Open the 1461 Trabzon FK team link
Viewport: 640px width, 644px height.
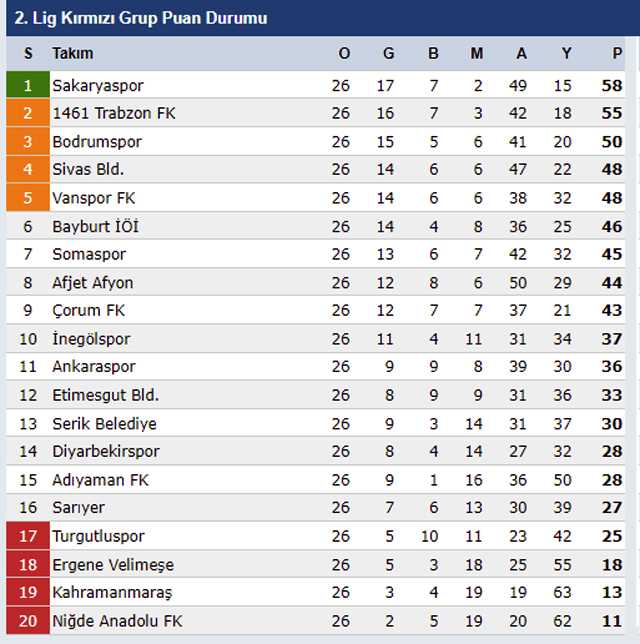pos(114,114)
